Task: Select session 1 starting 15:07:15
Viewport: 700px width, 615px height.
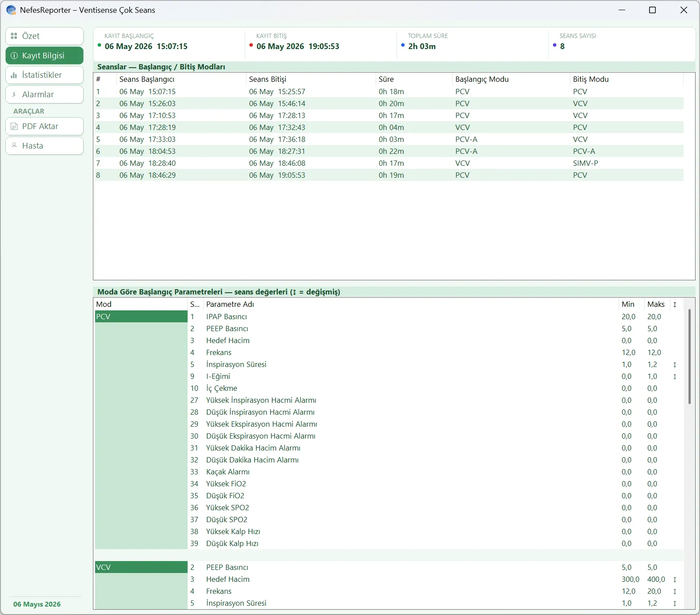Action: (389, 92)
